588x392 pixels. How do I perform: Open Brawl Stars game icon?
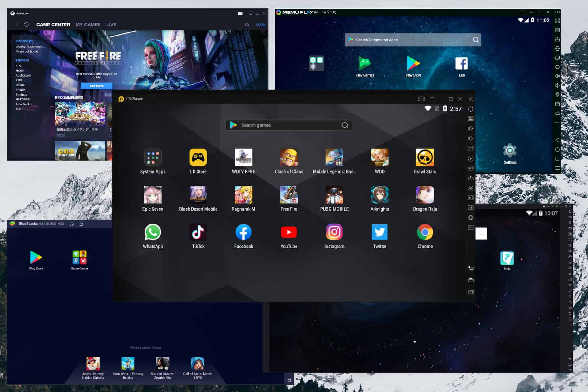[x=425, y=157]
